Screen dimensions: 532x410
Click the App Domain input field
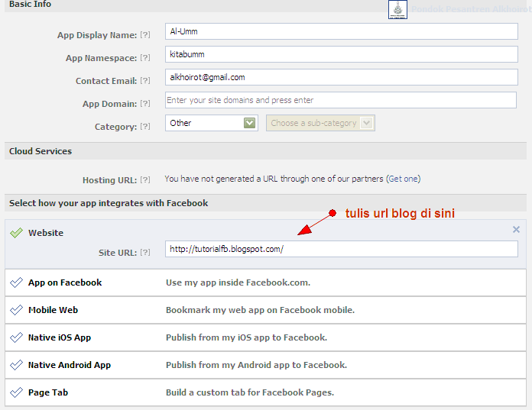[341, 100]
